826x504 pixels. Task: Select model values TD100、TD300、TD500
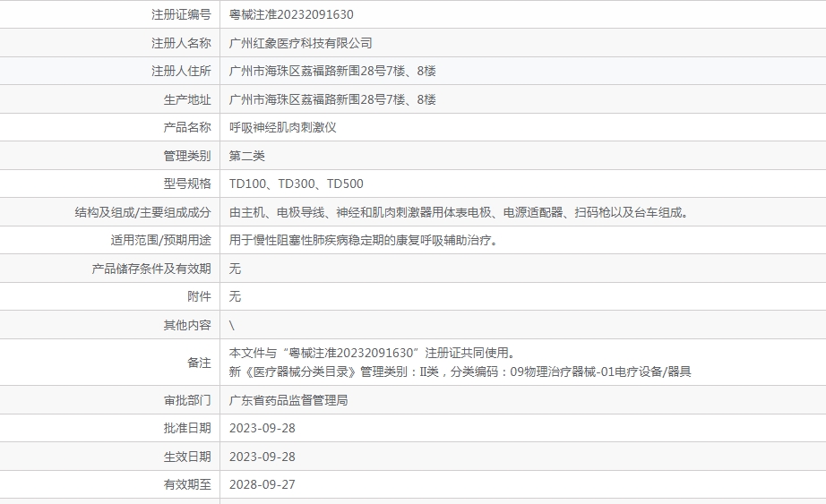(296, 184)
